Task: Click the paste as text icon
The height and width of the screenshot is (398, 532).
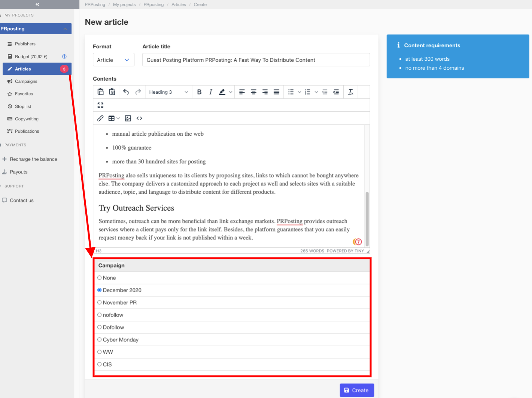Action: (112, 92)
